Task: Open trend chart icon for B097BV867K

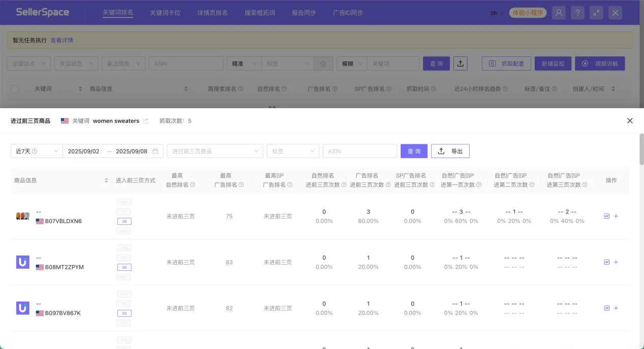Action: pyautogui.click(x=607, y=308)
